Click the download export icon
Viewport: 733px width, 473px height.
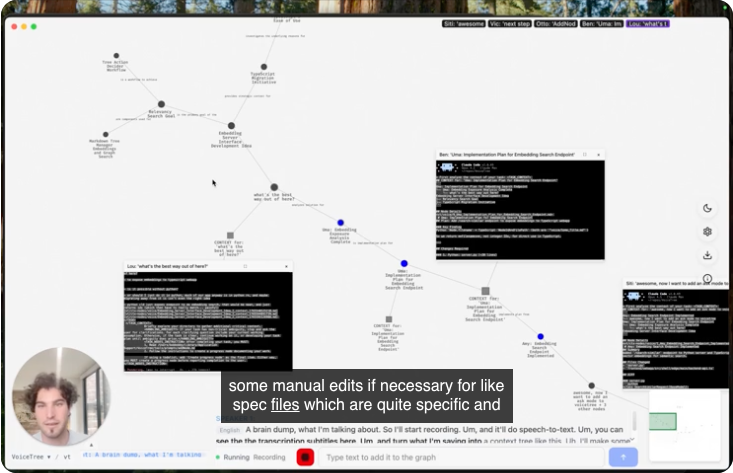(x=707, y=255)
